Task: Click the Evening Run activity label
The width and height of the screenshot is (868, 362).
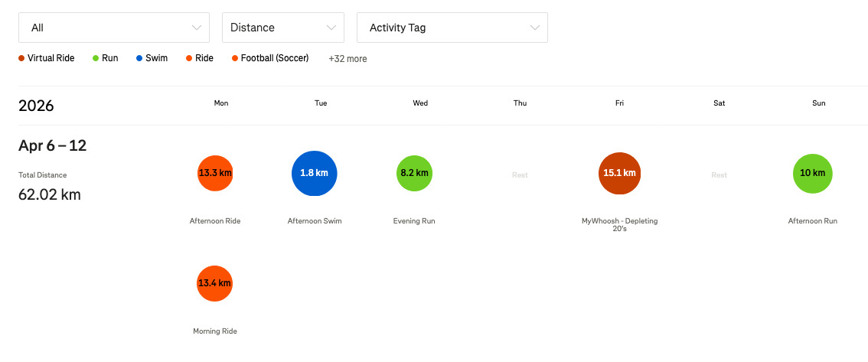Action: [414, 221]
